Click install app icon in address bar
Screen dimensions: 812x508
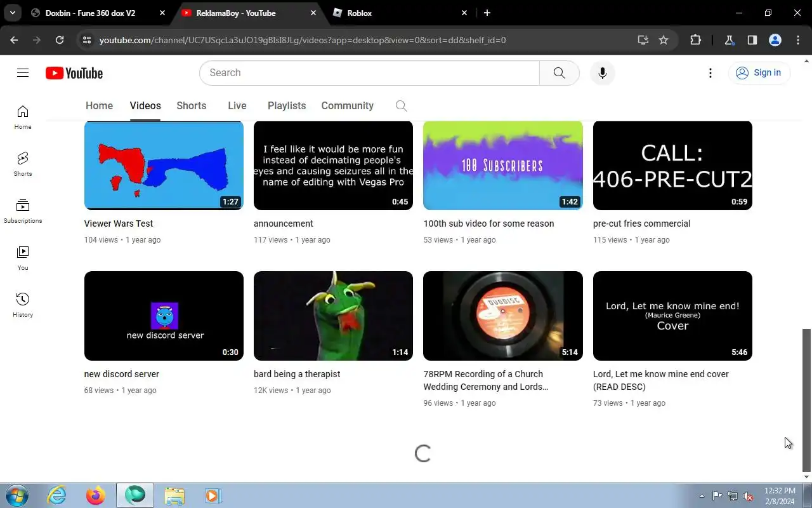coord(643,40)
